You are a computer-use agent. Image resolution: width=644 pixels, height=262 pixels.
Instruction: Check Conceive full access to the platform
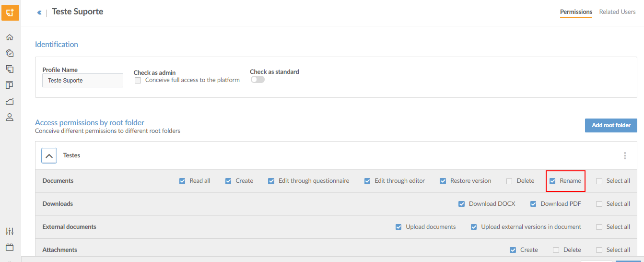138,81
